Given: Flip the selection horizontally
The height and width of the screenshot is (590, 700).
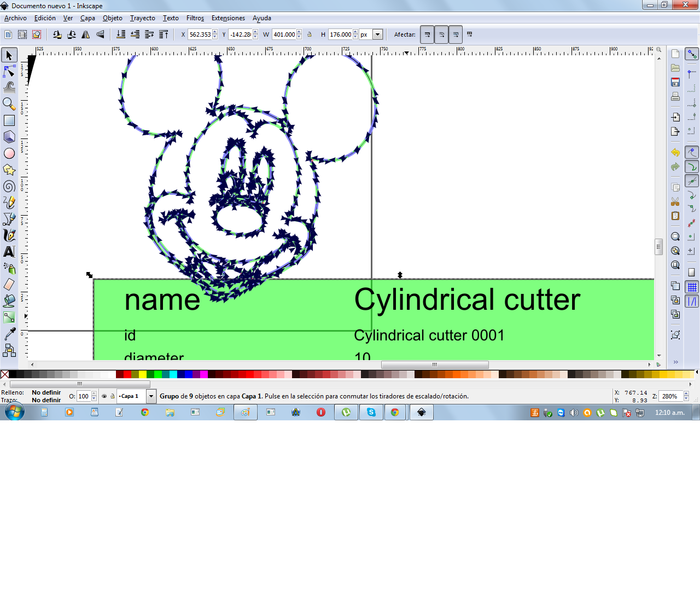Looking at the screenshot, I should 86,34.
